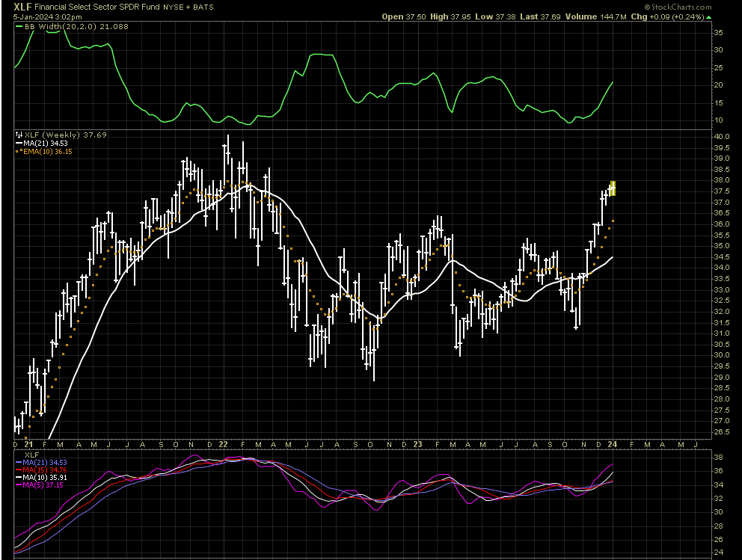
Task: Click the 38 label on bottom panel axis
Action: pos(718,458)
